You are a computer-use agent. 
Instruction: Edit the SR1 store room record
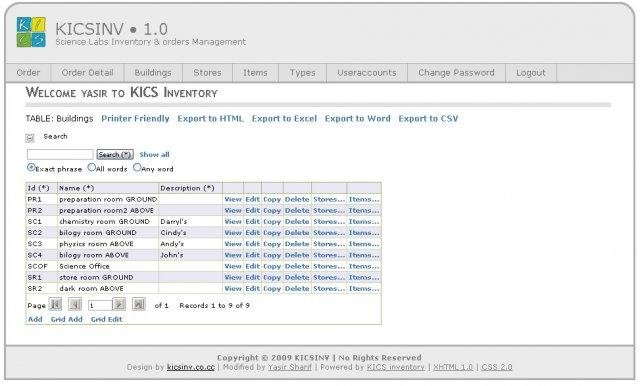pos(253,277)
